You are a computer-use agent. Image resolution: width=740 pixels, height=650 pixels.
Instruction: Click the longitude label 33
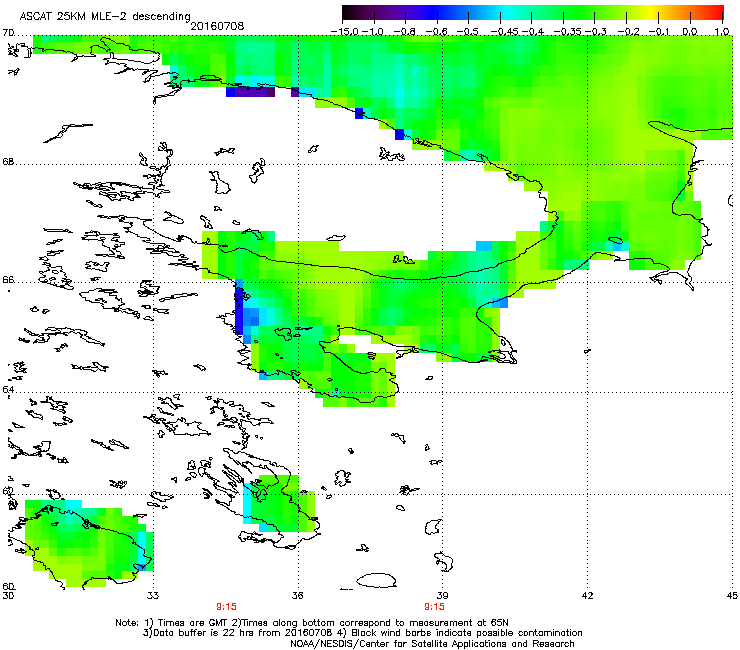click(153, 596)
